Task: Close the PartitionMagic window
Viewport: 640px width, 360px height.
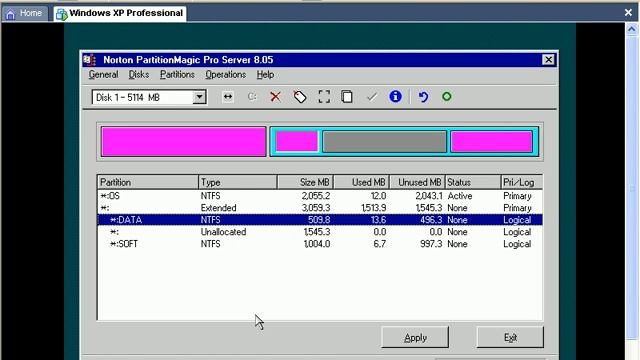Action: (548, 60)
